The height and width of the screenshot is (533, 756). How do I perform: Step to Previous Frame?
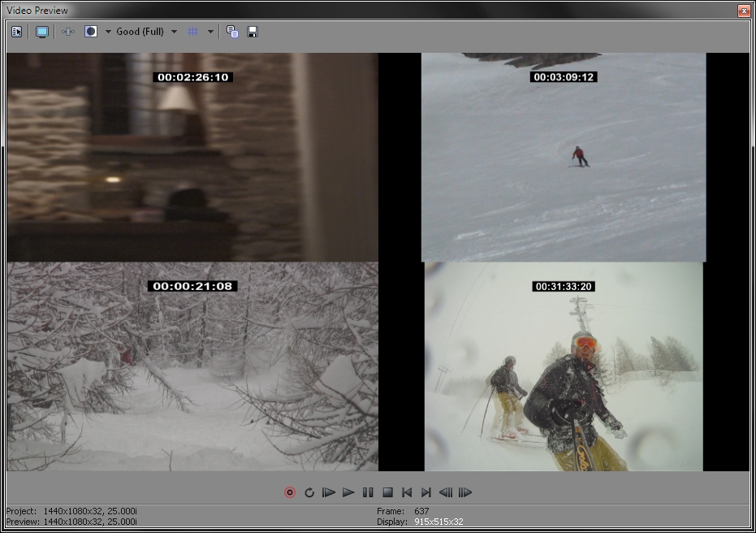pos(446,492)
